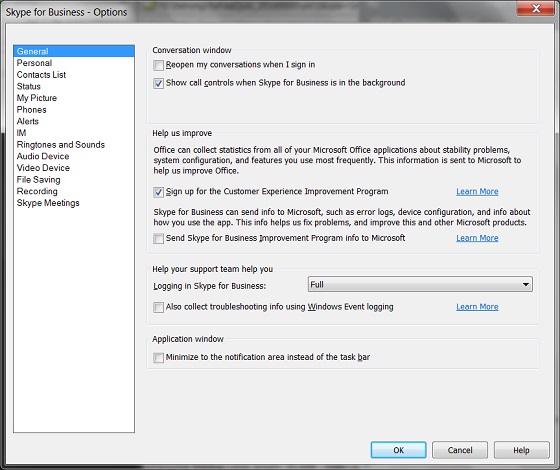The width and height of the screenshot is (560, 470).
Task: Enable Windows Event logging troubleshooting checkbox
Action: coord(158,308)
